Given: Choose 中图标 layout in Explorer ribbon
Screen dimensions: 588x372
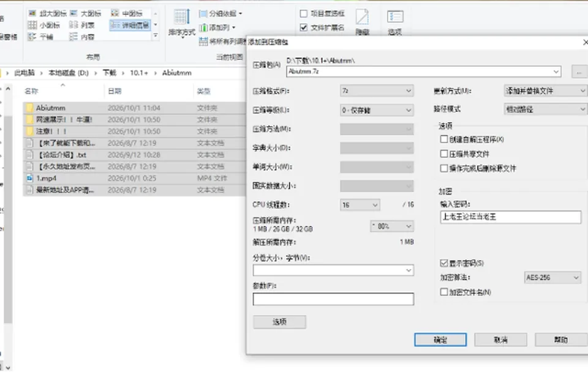Looking at the screenshot, I should 127,13.
